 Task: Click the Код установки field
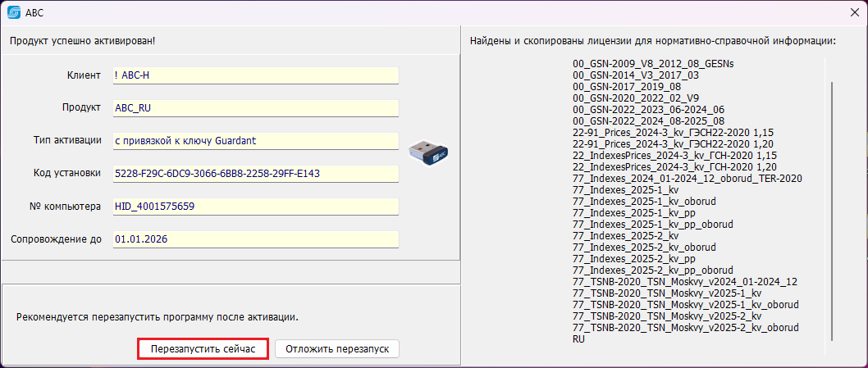[x=256, y=173]
